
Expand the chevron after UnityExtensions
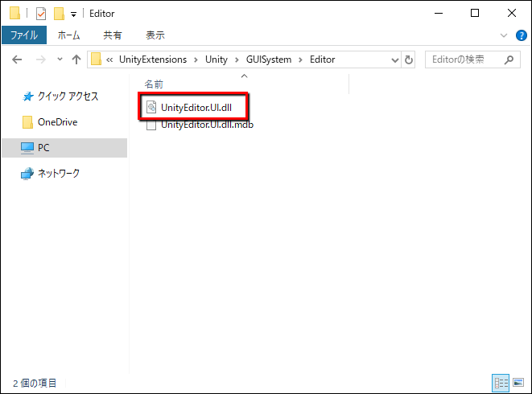pyautogui.click(x=196, y=60)
